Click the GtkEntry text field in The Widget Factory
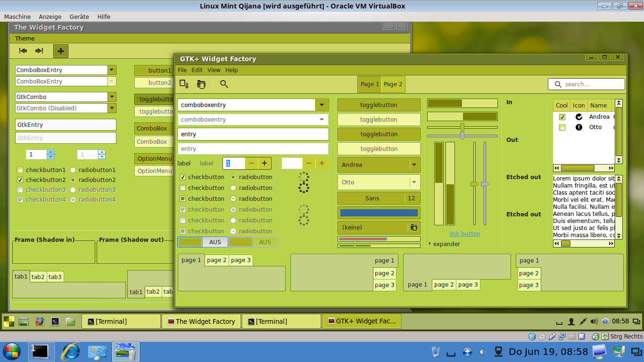The height and width of the screenshot is (362, 644). [x=66, y=125]
